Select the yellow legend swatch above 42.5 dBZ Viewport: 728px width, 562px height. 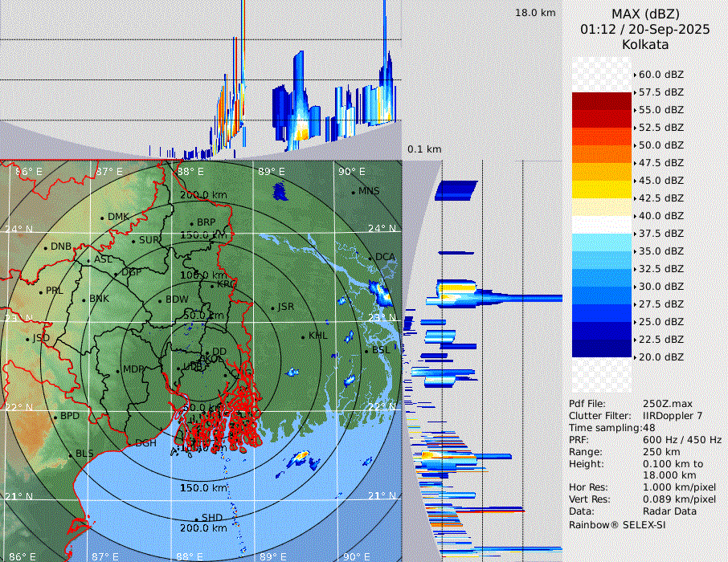pyautogui.click(x=602, y=189)
